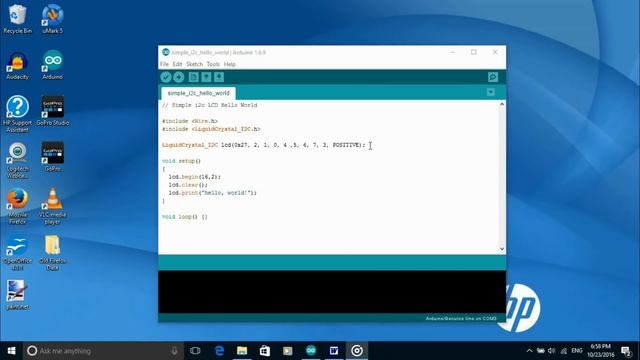640x360 pixels.
Task: Click the editor scrollbar up arrow
Action: pos(502,104)
